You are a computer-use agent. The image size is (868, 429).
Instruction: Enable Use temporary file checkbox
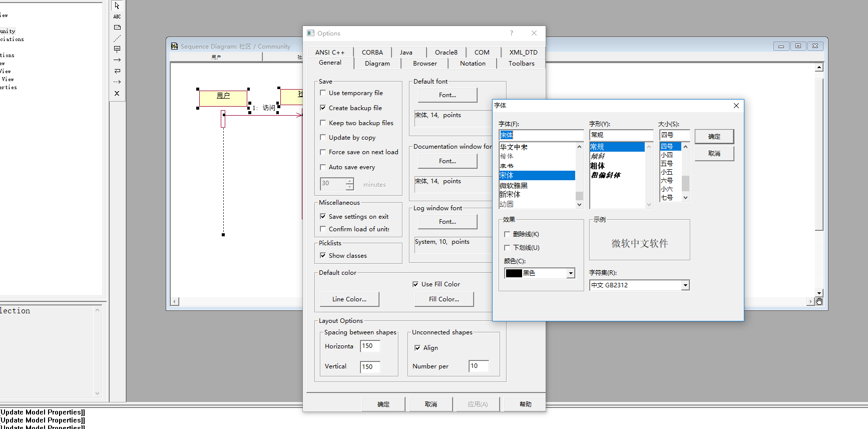click(323, 93)
